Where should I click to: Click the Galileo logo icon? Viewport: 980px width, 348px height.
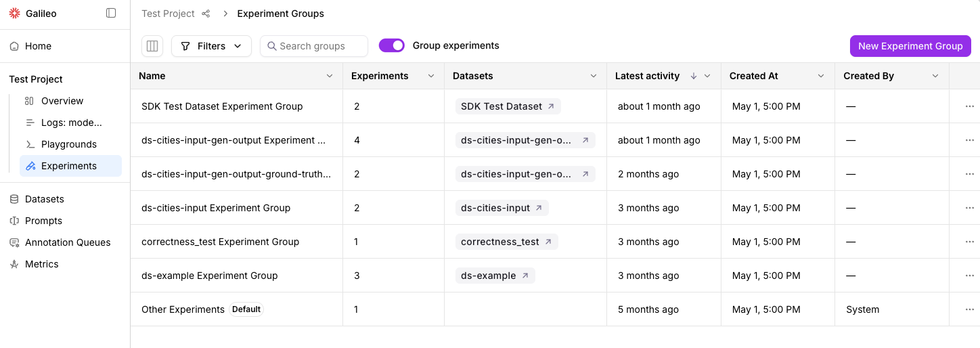[15, 14]
